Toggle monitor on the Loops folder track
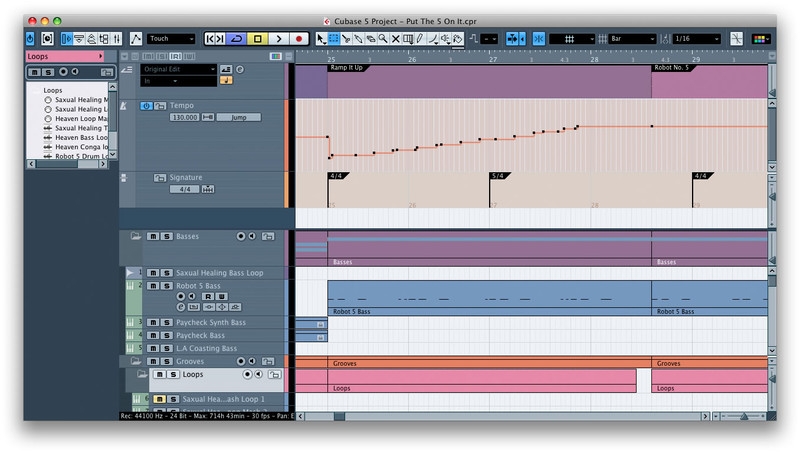This screenshot has width=800, height=453. 259,374
